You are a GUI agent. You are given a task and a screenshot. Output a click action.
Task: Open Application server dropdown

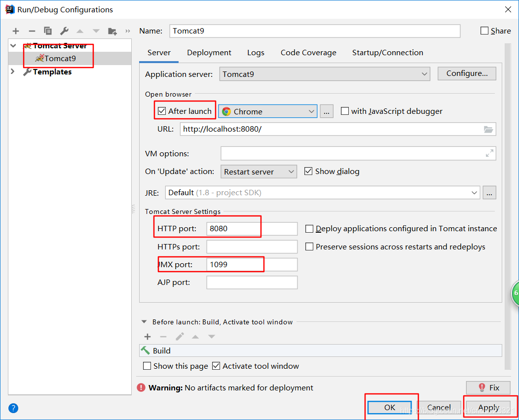(x=325, y=74)
